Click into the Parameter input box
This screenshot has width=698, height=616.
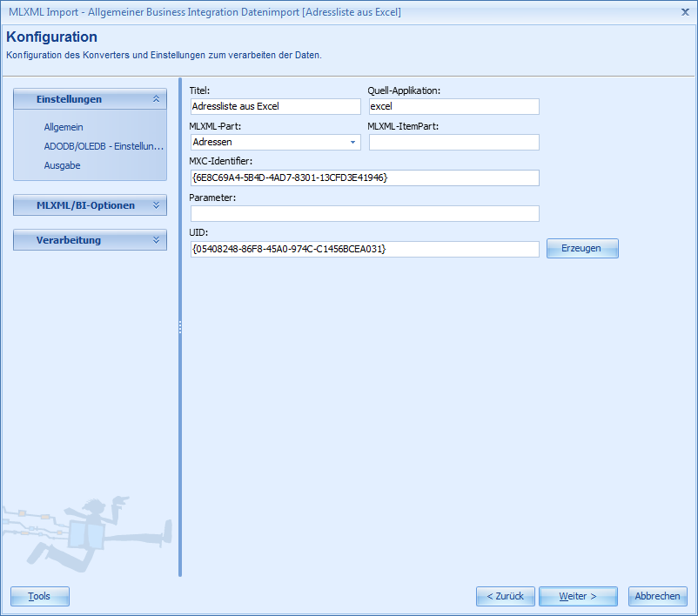pos(364,212)
